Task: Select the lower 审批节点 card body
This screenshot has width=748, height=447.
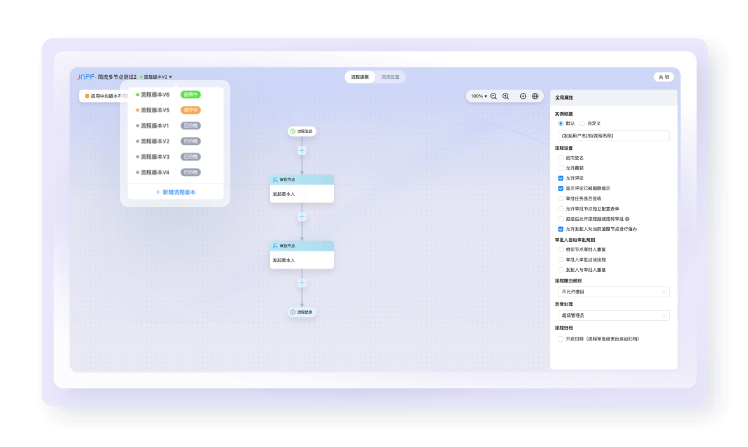Action: [302, 260]
